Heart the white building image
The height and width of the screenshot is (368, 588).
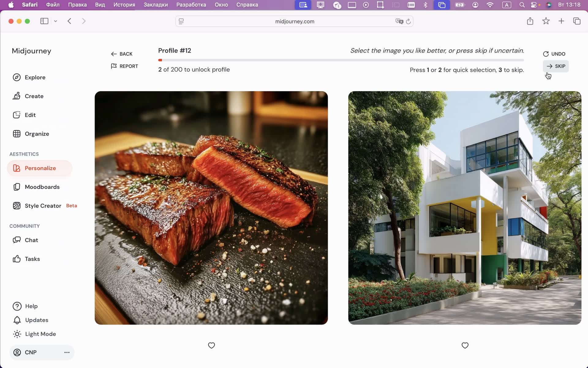(465, 345)
